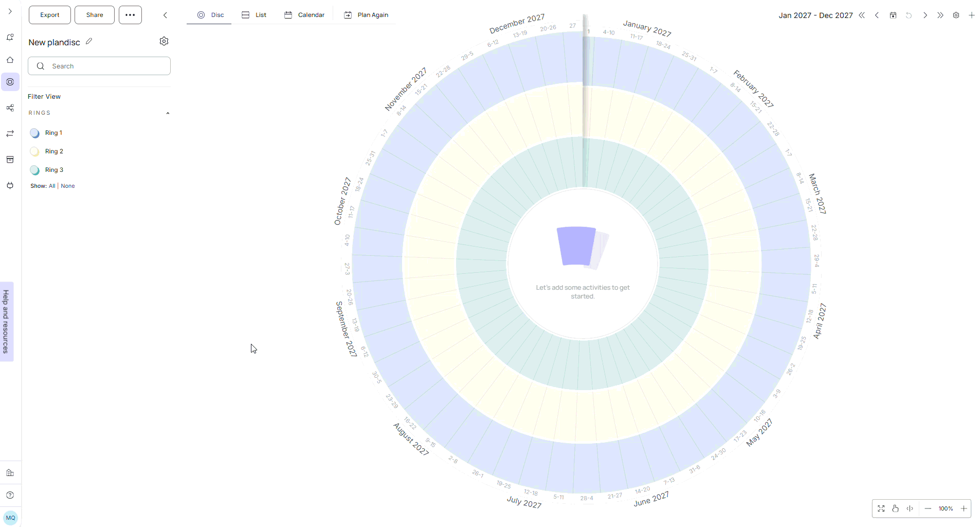Collapse the RINGS section caret
This screenshot has height=527, width=980.
[x=168, y=113]
